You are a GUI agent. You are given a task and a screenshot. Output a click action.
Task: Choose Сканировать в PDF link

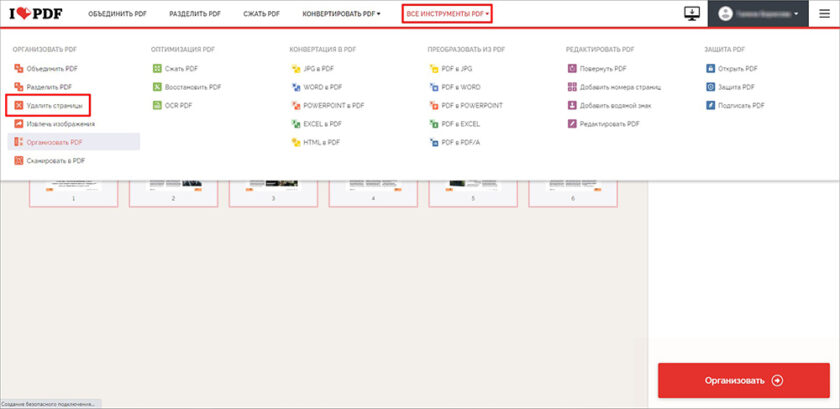click(56, 160)
